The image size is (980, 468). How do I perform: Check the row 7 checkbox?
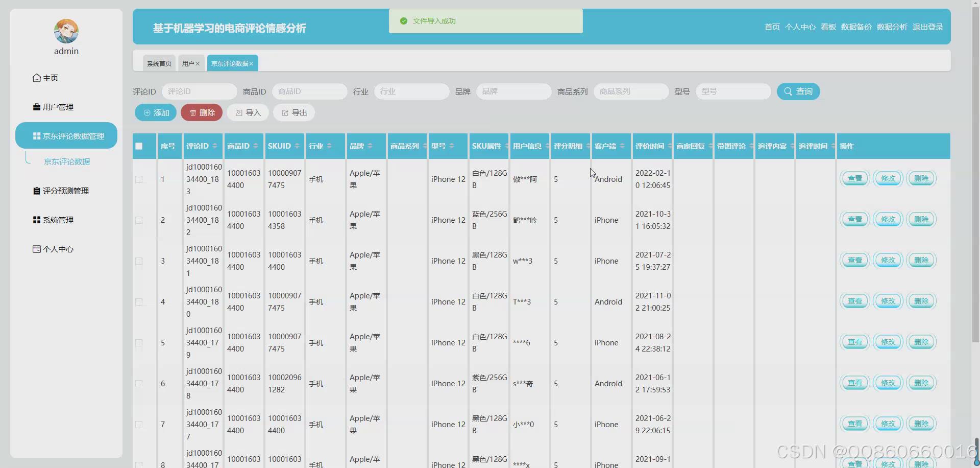tap(139, 425)
